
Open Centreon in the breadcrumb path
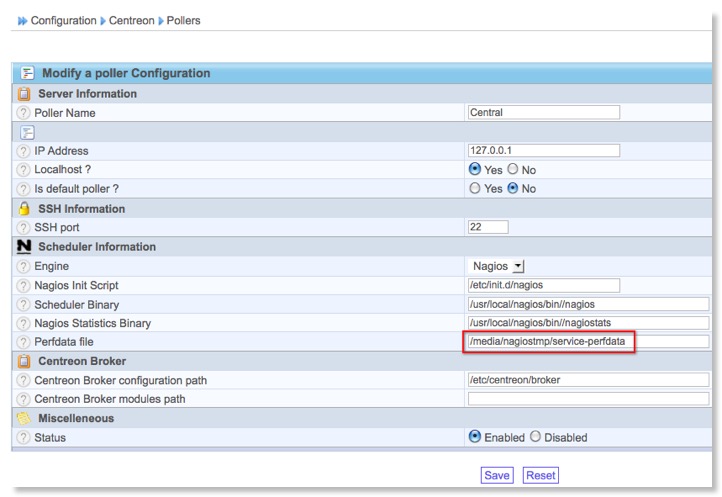[x=131, y=20]
